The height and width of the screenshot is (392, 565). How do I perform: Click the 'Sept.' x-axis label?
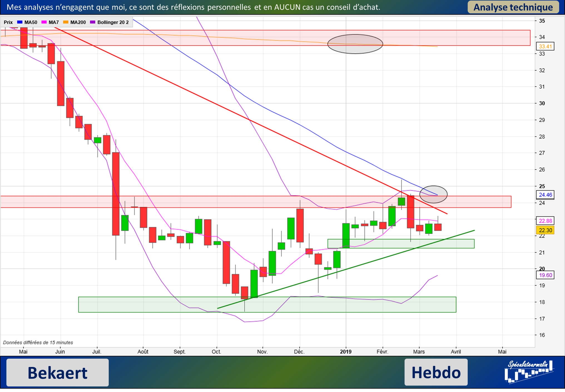point(180,352)
